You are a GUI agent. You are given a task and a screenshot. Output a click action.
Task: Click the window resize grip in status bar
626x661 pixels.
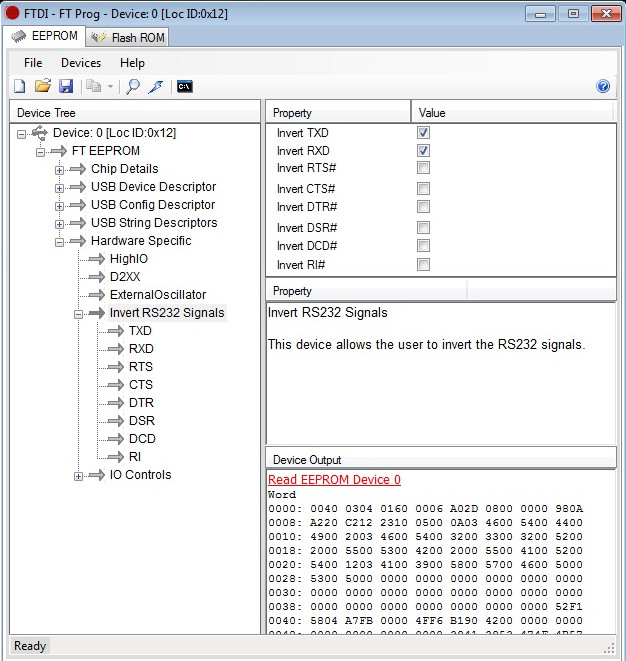pos(609,648)
